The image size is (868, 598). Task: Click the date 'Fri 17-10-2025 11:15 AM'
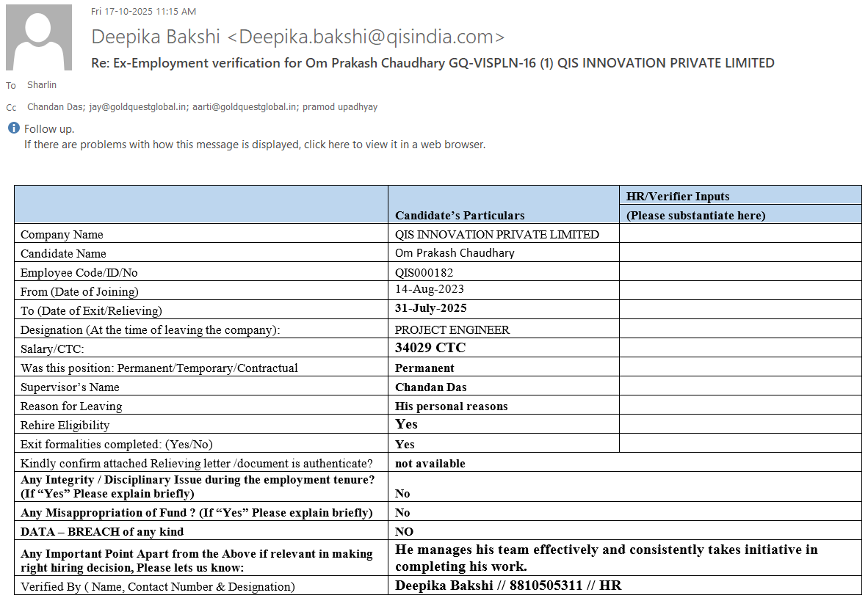143,11
